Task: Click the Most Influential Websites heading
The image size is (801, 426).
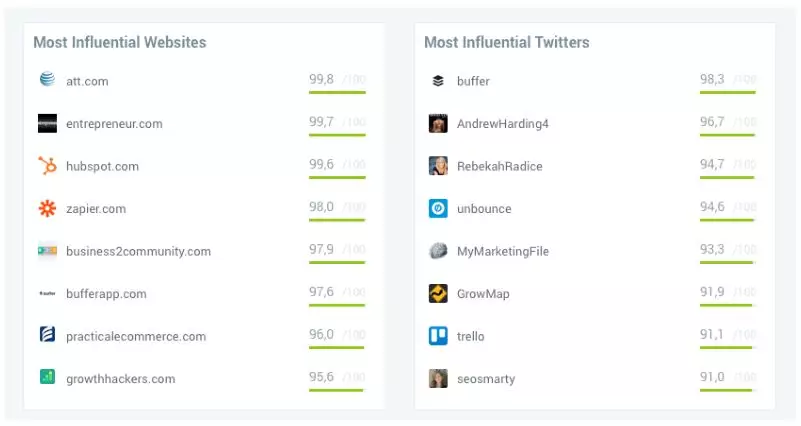Action: coord(120,42)
